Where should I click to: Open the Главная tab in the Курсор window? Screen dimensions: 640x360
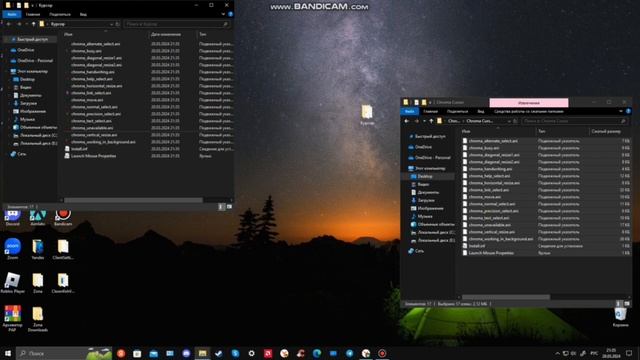pyautogui.click(x=33, y=14)
